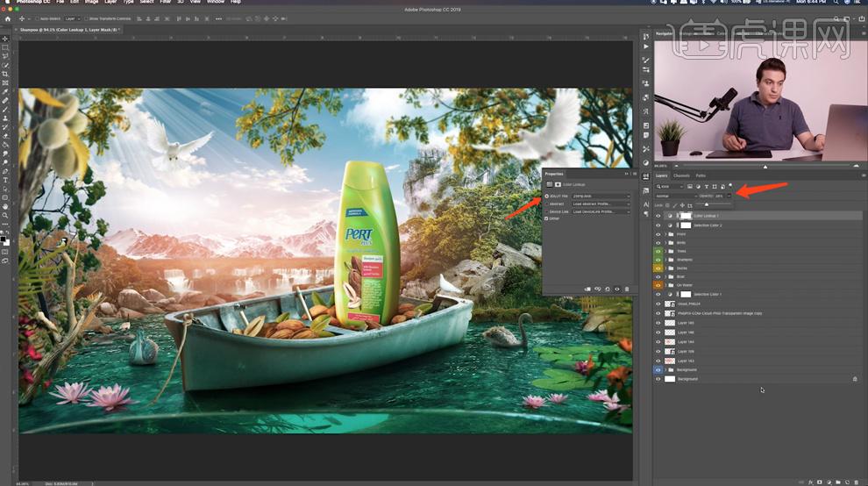Select the Abstract radio button
This screenshot has width=868, height=486.
point(547,204)
